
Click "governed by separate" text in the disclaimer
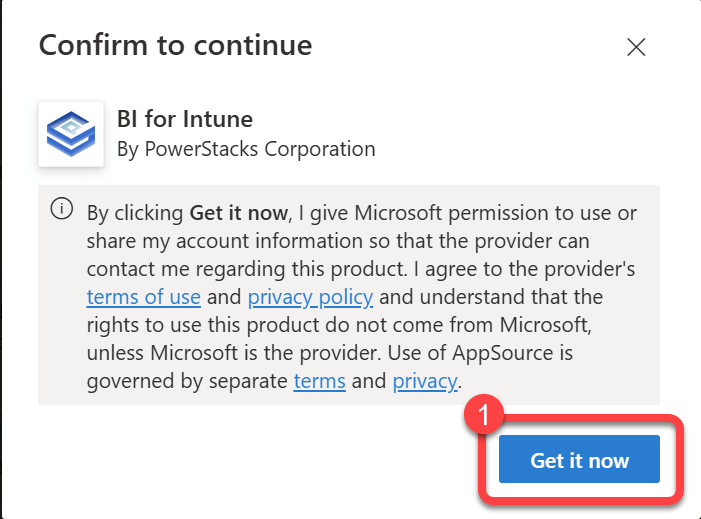click(x=187, y=381)
